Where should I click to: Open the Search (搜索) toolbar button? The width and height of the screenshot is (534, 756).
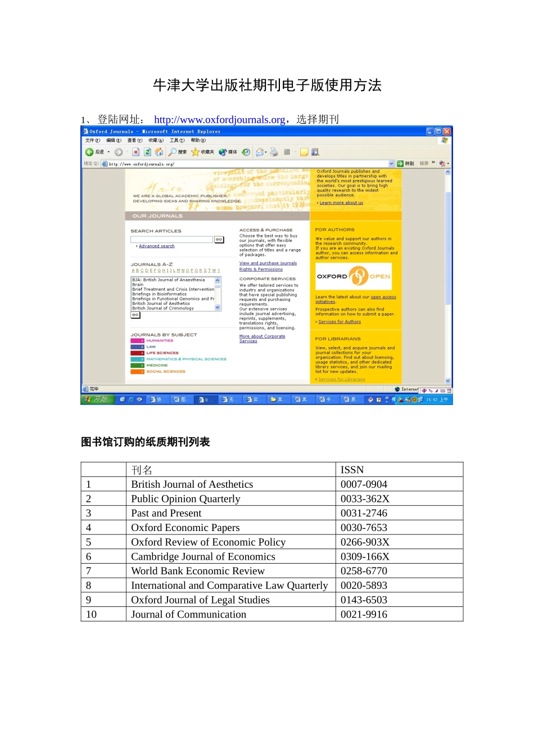click(x=178, y=152)
